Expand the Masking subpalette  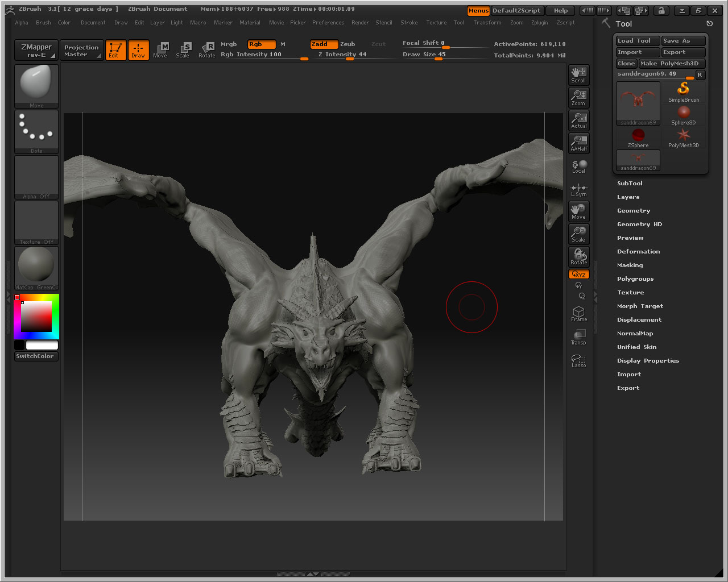tap(630, 265)
